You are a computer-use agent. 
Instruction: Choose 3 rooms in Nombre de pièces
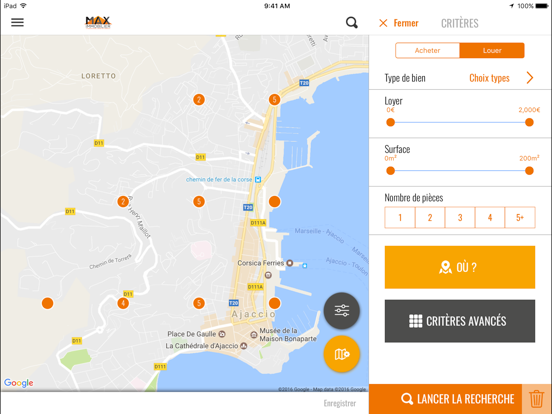(x=460, y=218)
